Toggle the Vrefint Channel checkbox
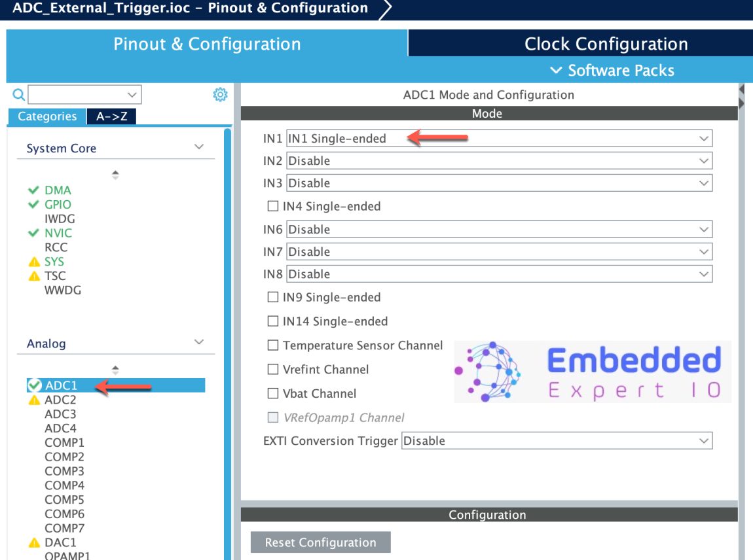 click(273, 370)
